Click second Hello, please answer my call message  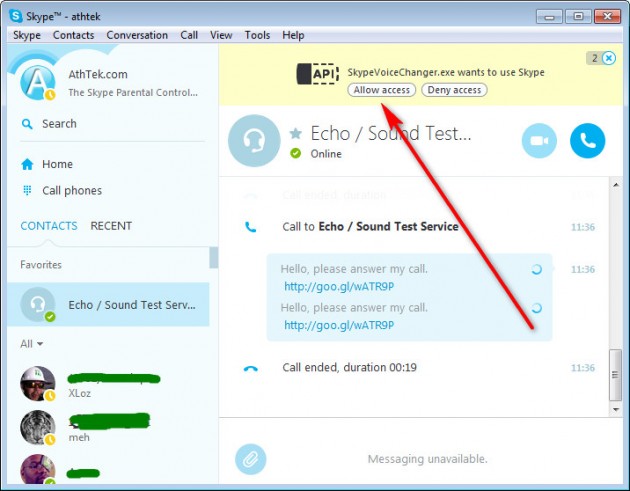pos(354,308)
